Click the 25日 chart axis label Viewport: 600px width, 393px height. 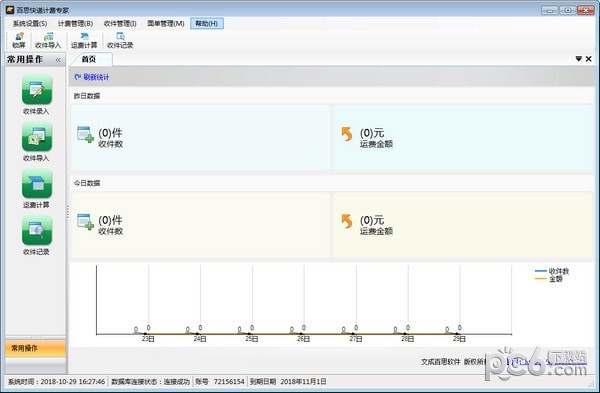click(251, 339)
